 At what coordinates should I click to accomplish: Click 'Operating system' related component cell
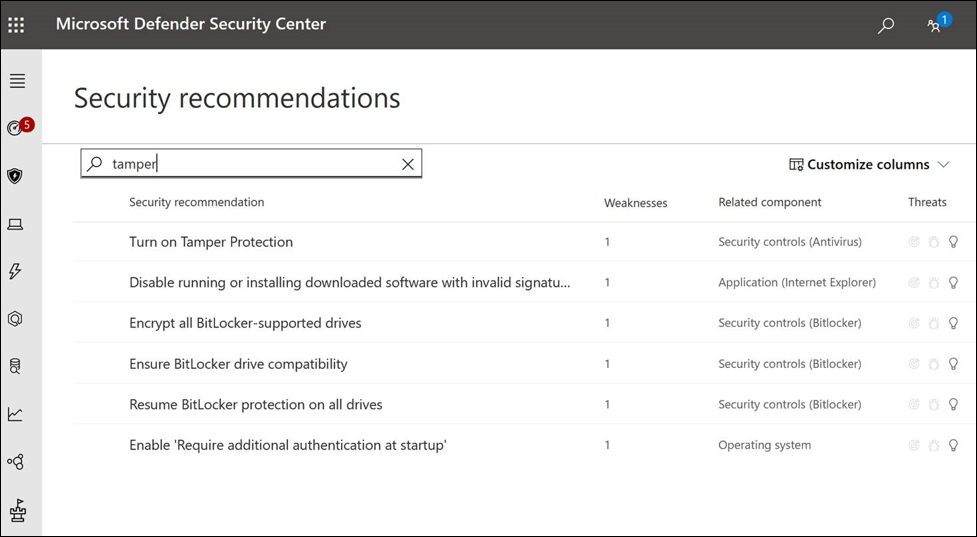coord(765,445)
